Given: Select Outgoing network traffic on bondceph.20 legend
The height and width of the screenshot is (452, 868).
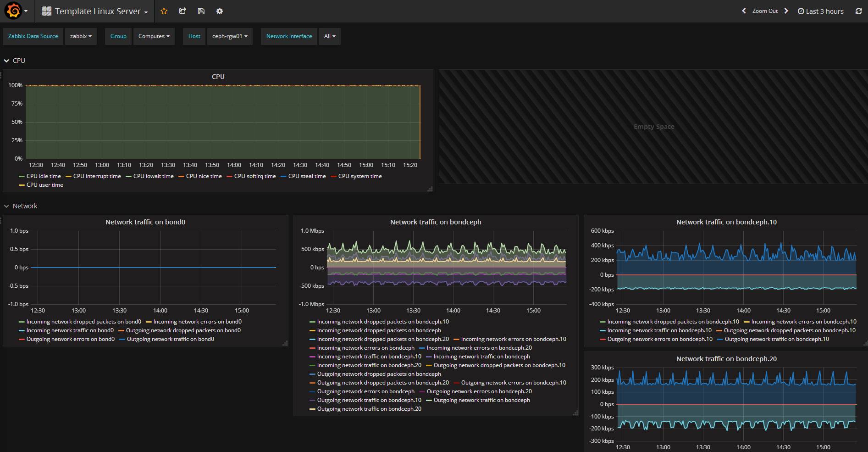Looking at the screenshot, I should (369, 409).
